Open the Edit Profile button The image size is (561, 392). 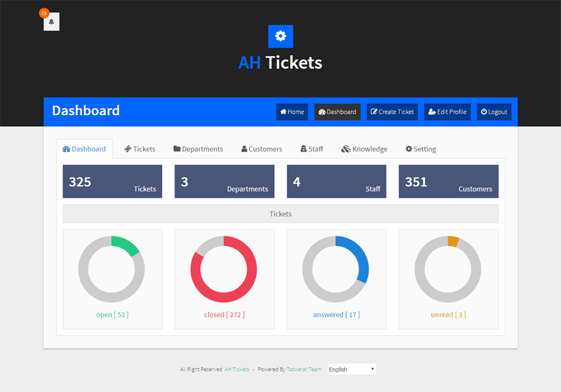click(x=447, y=112)
